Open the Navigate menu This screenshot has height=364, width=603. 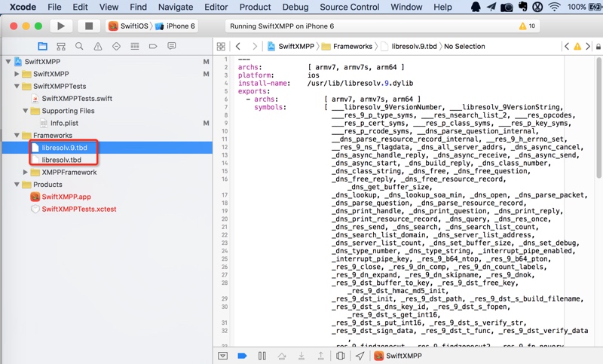tap(176, 7)
